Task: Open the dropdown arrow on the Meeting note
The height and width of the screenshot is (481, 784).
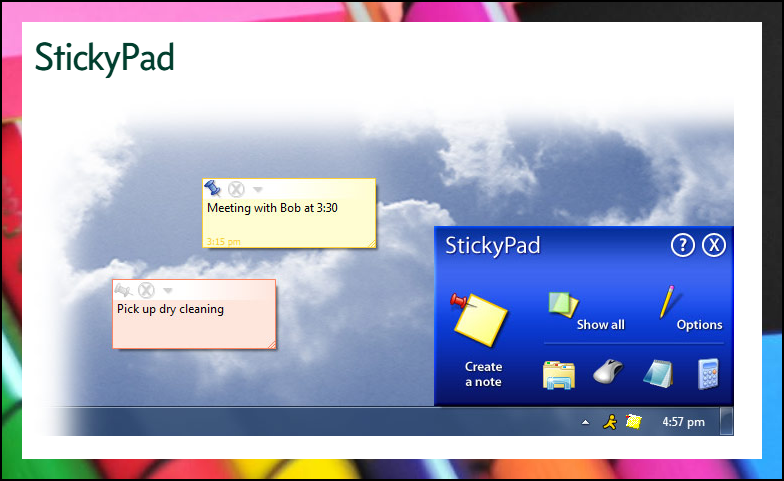Action: [258, 190]
